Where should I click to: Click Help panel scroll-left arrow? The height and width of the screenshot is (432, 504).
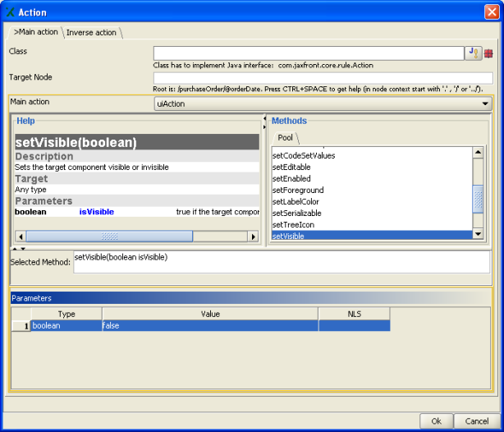click(x=20, y=237)
